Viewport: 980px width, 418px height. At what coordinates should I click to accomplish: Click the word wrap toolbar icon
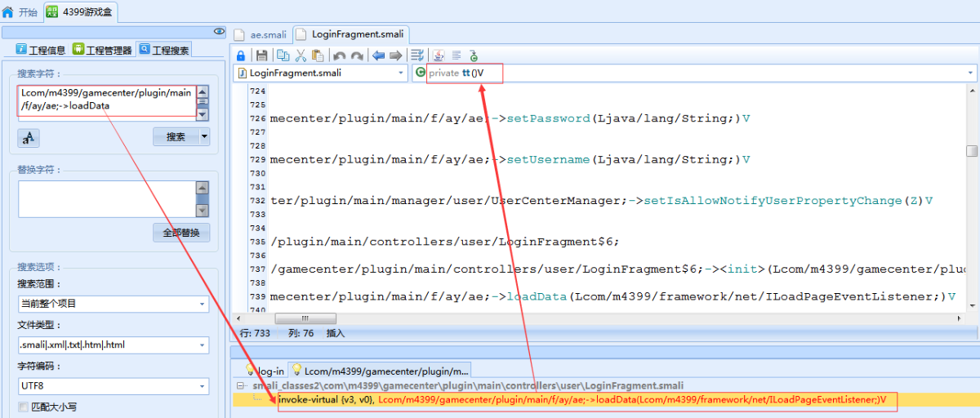coord(417,56)
